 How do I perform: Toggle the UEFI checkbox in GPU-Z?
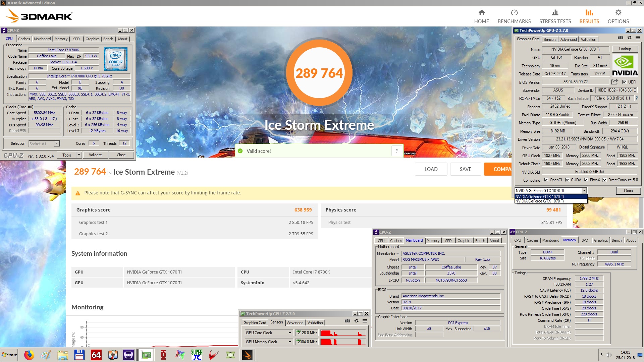pyautogui.click(x=624, y=82)
